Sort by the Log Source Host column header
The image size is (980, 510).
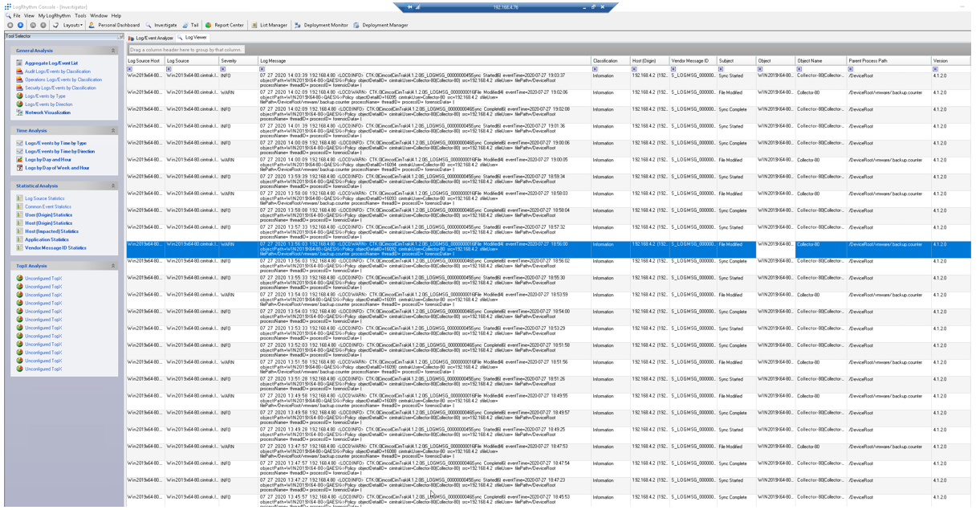pos(145,61)
